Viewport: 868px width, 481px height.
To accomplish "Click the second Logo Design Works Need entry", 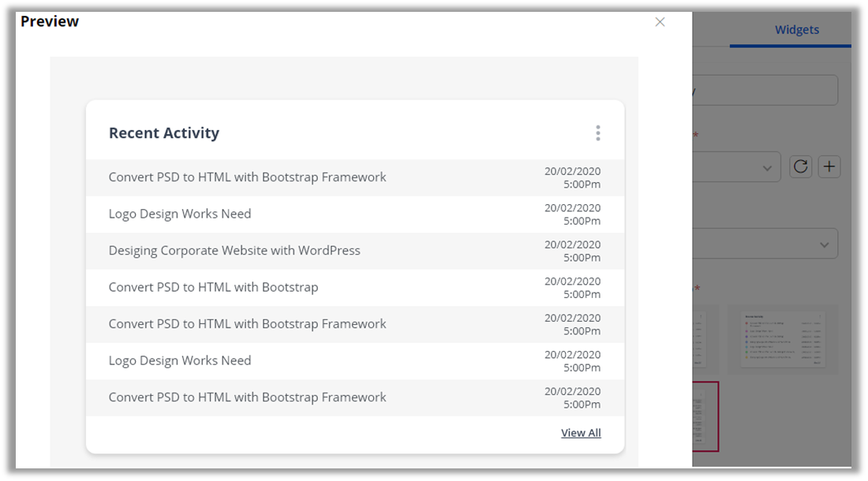I will point(180,360).
